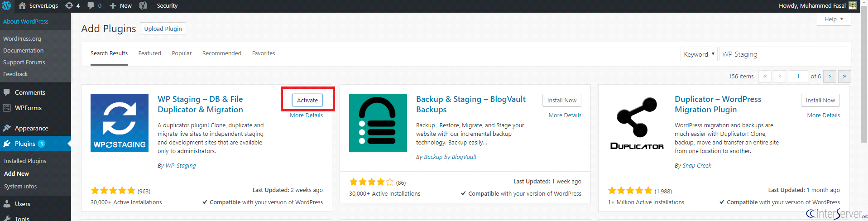Click the Duplicator plugin logo
This screenshot has height=221, width=868.
tap(637, 123)
